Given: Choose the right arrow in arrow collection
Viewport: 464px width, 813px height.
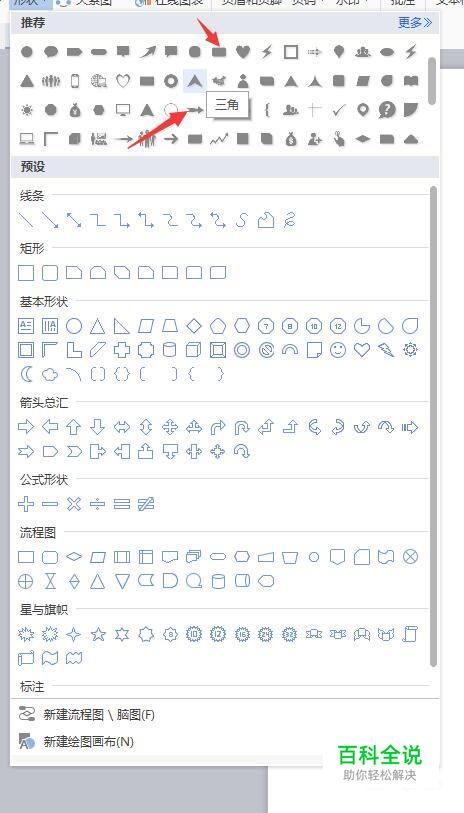Looking at the screenshot, I should (26, 427).
